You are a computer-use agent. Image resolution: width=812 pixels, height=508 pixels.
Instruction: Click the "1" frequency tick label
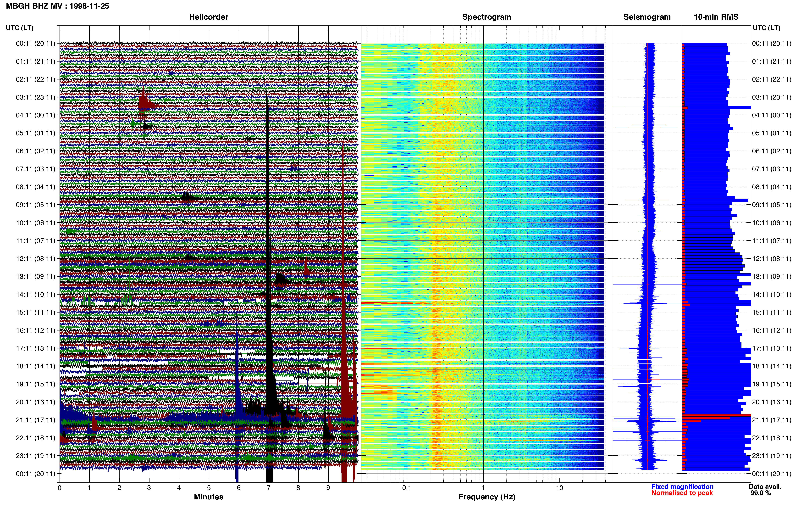[x=483, y=487]
